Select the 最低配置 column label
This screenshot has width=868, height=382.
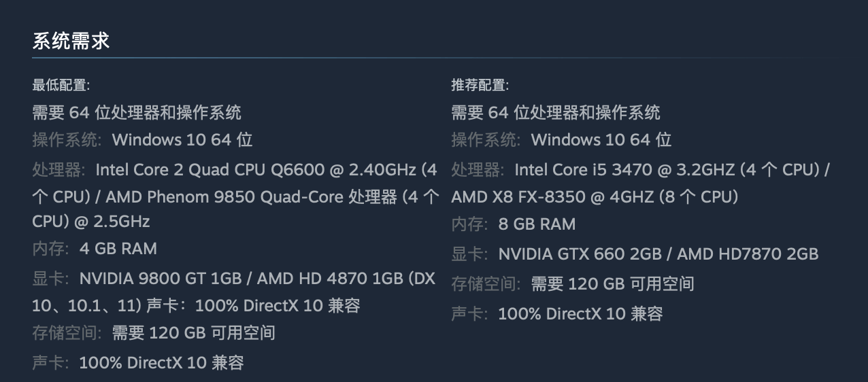[61, 85]
